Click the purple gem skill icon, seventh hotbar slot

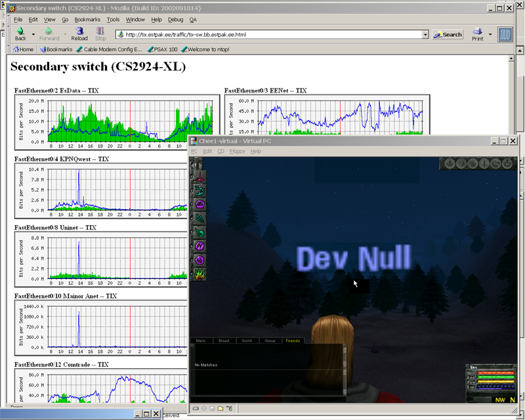(199, 260)
